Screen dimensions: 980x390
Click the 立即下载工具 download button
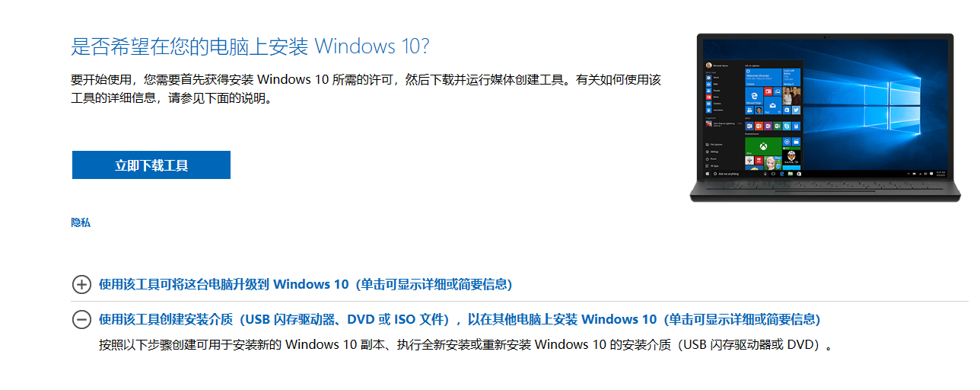pyautogui.click(x=151, y=165)
